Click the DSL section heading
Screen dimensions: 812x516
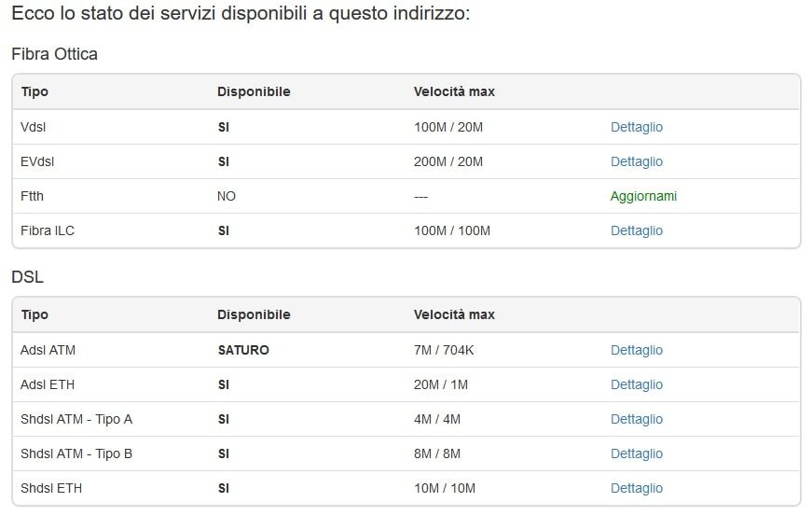click(27, 277)
